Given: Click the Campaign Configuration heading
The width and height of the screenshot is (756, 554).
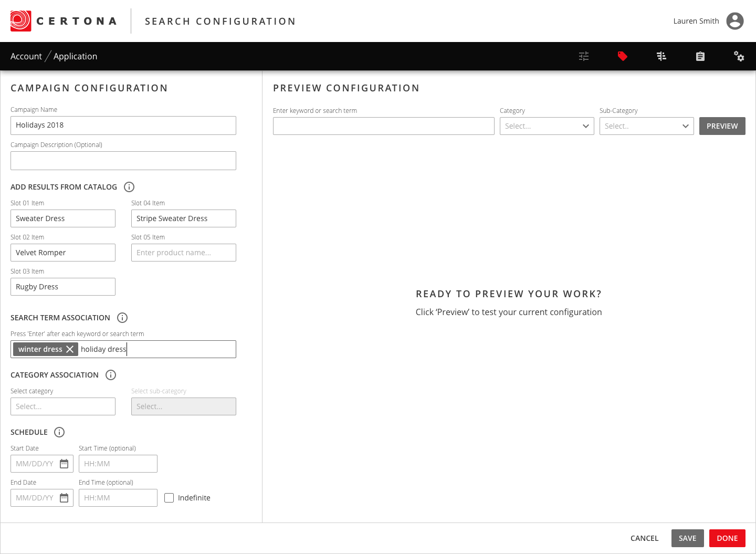Looking at the screenshot, I should click(89, 88).
